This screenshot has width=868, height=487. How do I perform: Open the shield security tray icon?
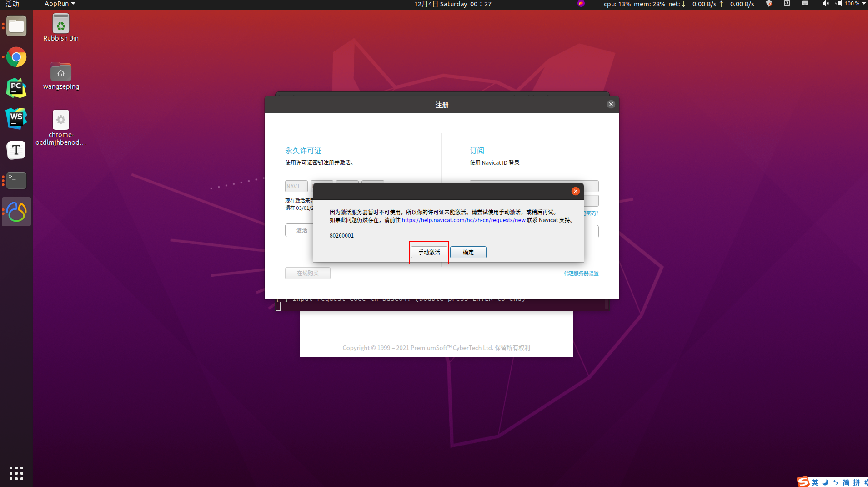coord(769,4)
